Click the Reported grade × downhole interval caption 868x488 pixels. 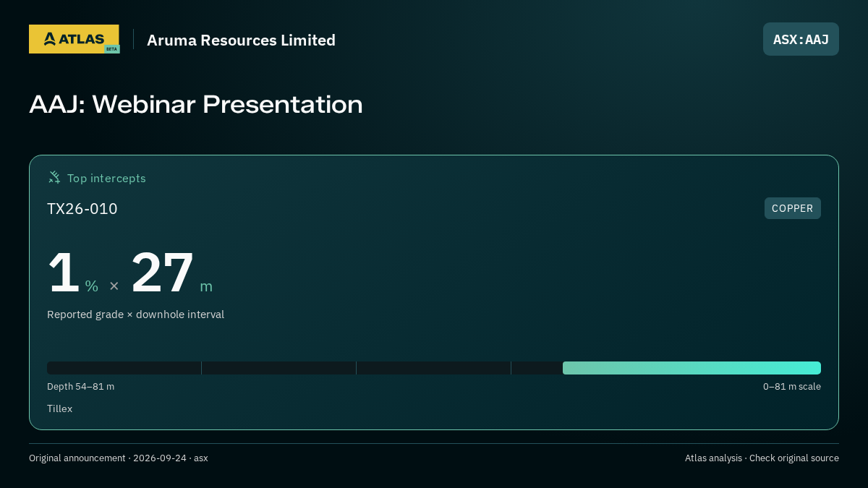135,314
